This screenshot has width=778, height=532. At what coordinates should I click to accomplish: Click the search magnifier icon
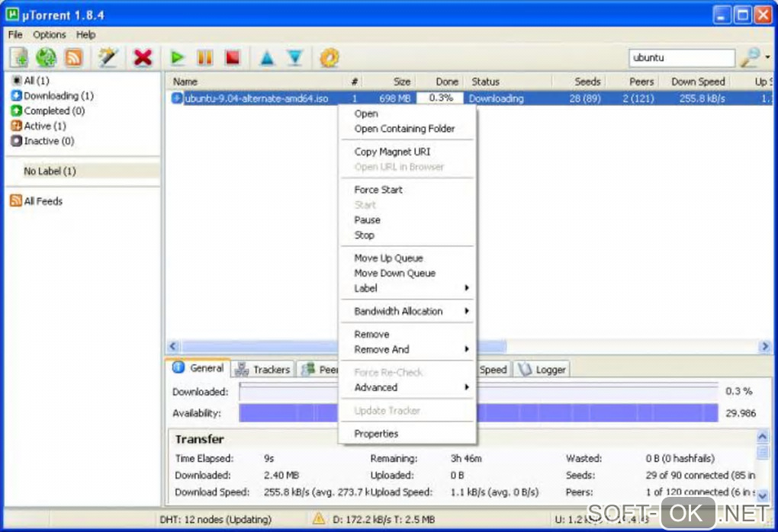tap(750, 57)
